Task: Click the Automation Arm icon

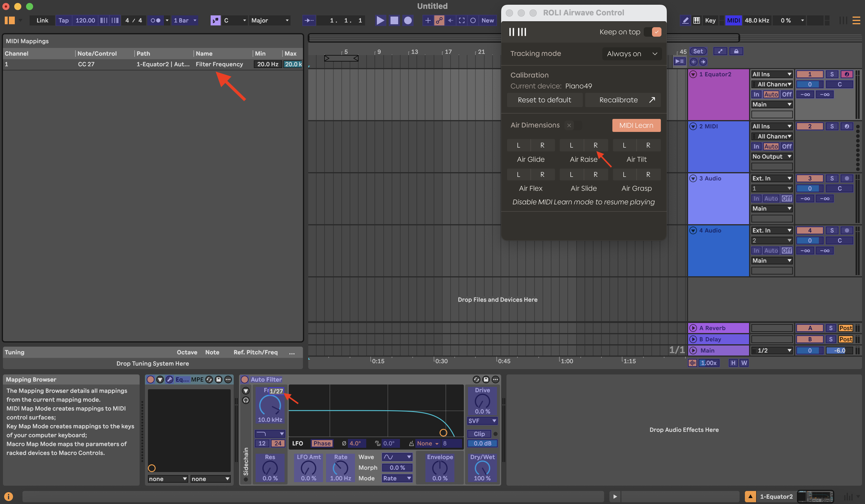Action: tap(439, 20)
